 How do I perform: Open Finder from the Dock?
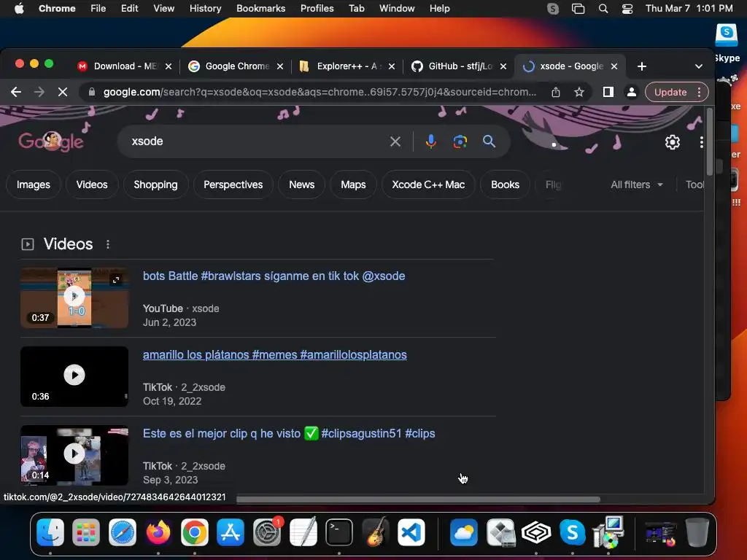(x=50, y=532)
